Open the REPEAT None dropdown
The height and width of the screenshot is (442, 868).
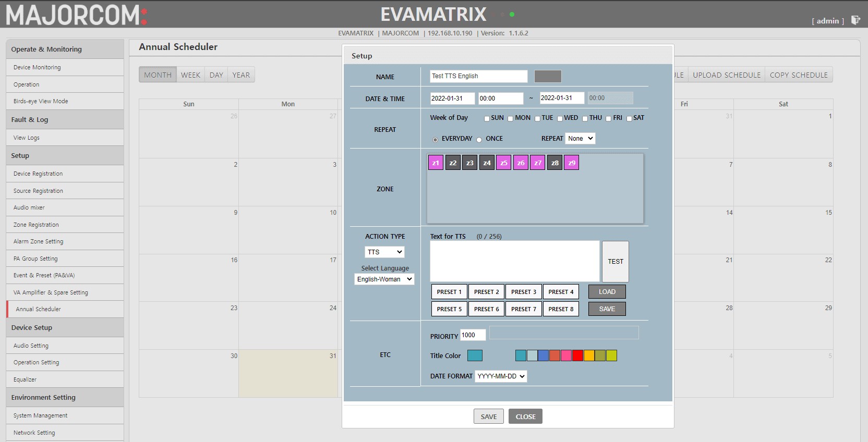580,139
